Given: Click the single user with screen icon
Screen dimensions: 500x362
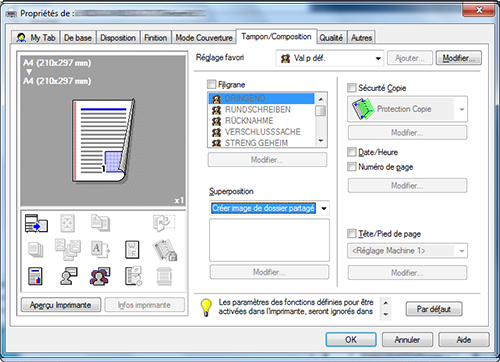Looking at the screenshot, I should (x=69, y=276).
